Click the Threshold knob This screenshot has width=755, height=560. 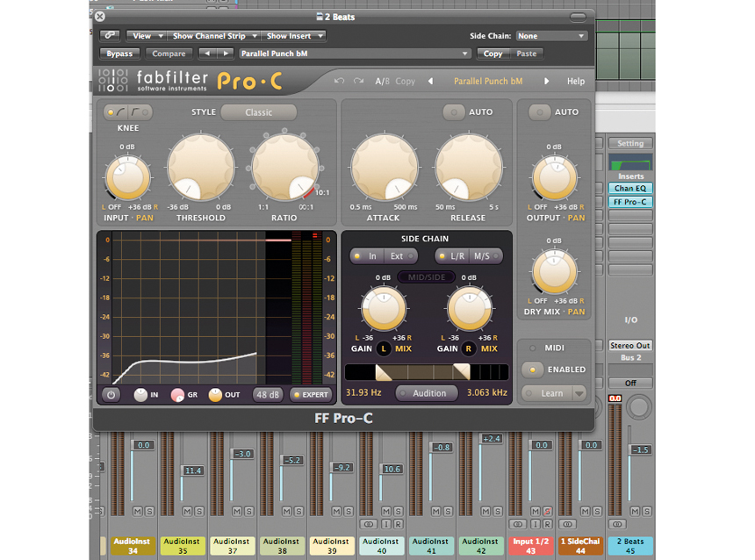[x=201, y=167]
